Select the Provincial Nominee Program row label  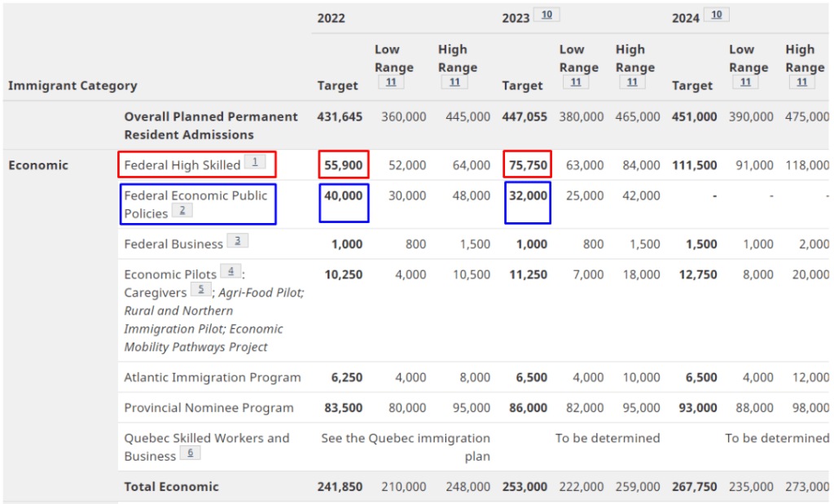pos(208,408)
